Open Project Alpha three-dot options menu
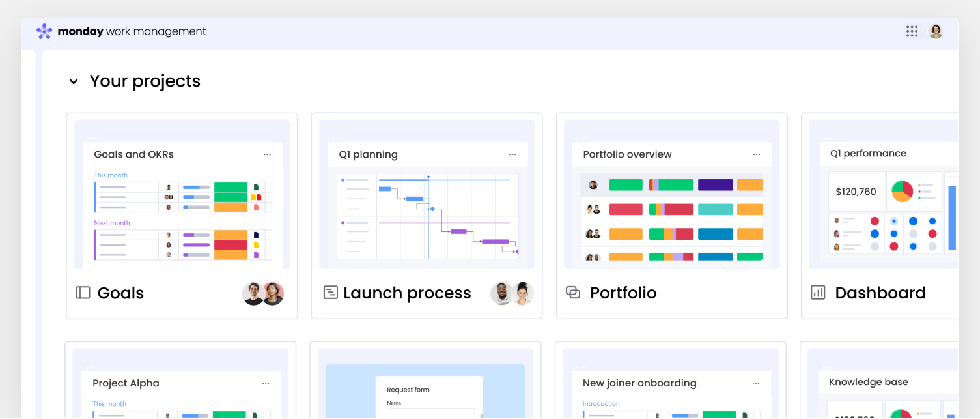980x419 pixels. (x=266, y=383)
